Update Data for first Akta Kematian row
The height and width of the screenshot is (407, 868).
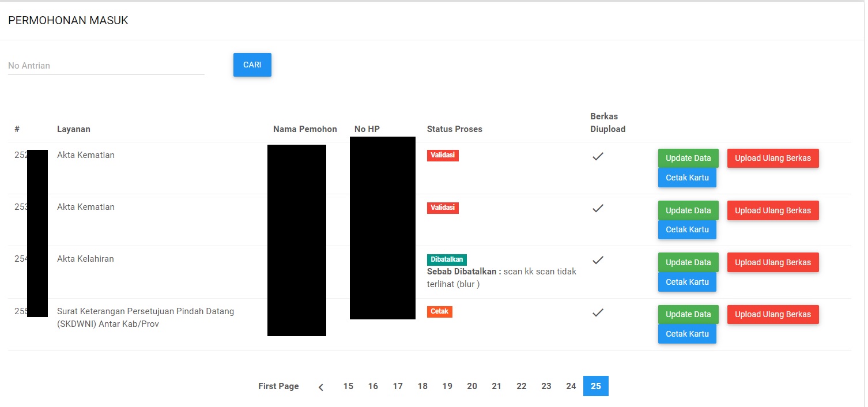pos(688,159)
